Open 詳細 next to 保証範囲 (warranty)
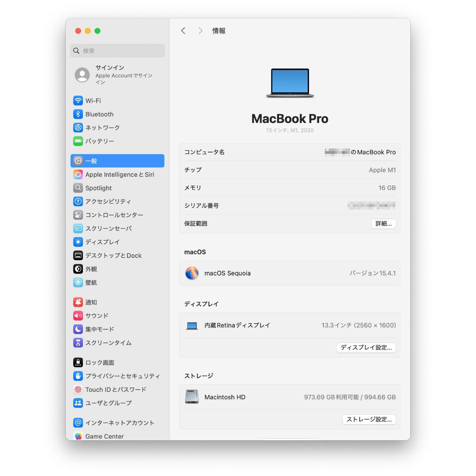476x476 pixels. 383,223
